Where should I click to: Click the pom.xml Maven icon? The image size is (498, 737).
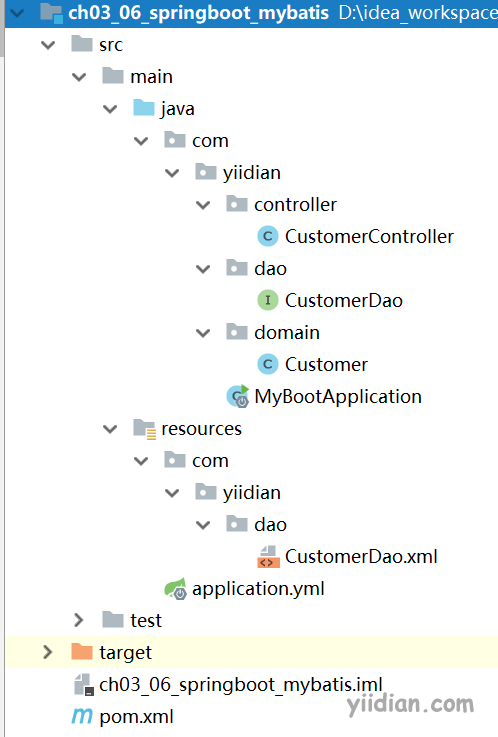point(82,716)
